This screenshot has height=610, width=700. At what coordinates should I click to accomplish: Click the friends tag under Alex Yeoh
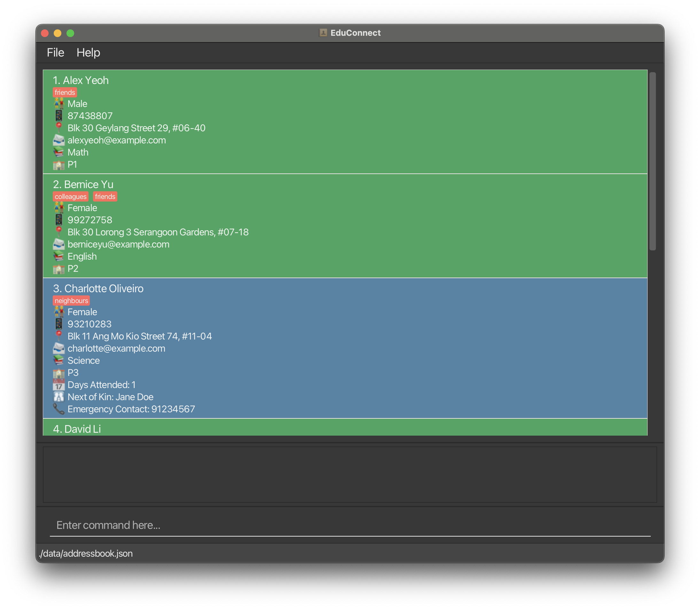click(x=65, y=92)
